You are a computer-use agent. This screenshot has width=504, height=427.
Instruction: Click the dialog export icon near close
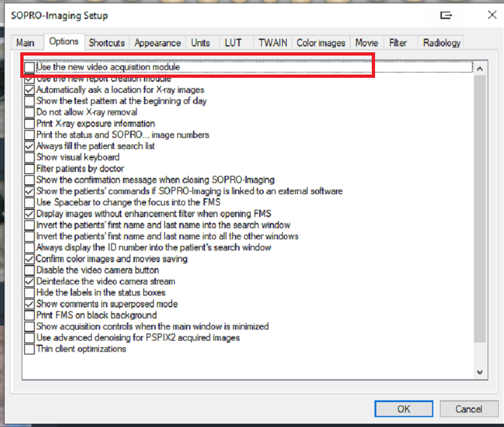pos(446,15)
